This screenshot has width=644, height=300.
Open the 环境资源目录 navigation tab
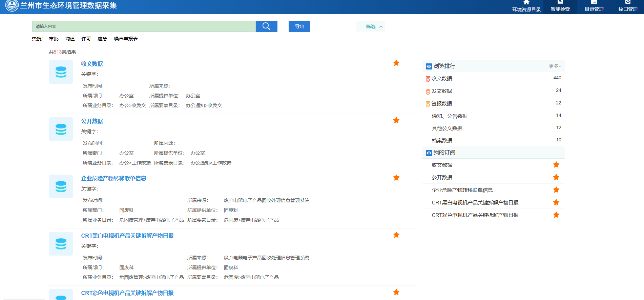[526, 7]
